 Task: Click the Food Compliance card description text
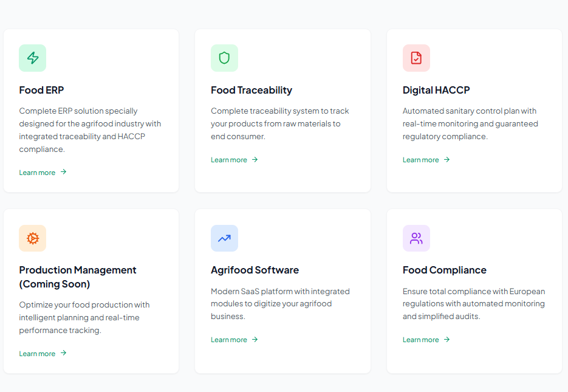[x=474, y=304]
